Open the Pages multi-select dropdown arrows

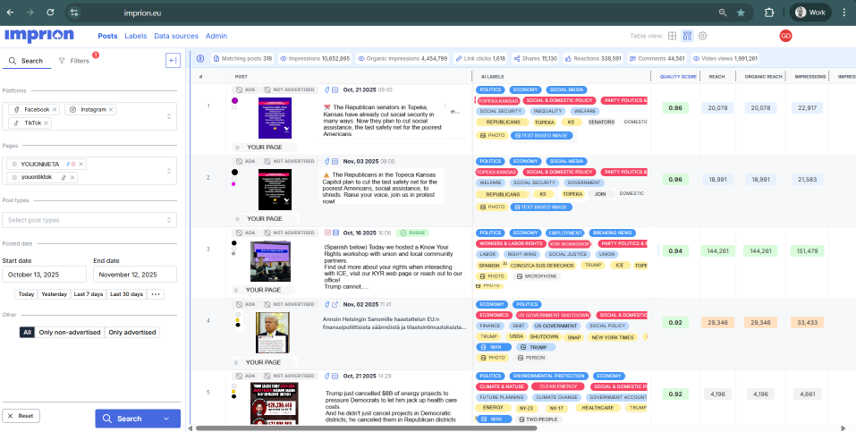(169, 171)
